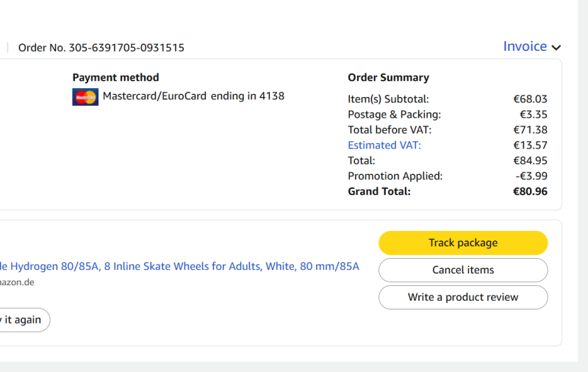588x372 pixels.
Task: Expand the Invoice chevron arrow
Action: click(x=556, y=48)
